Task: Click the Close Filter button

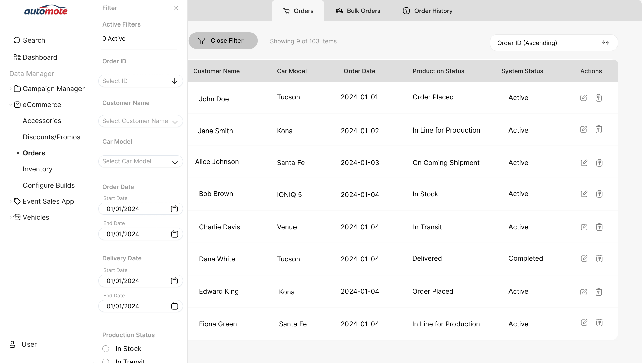Action: (223, 41)
